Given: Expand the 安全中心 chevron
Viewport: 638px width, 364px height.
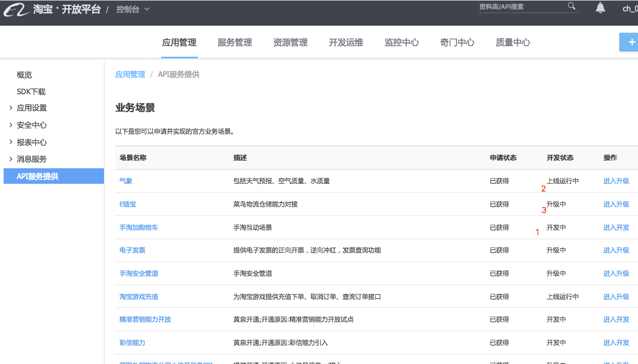Looking at the screenshot, I should 11,125.
